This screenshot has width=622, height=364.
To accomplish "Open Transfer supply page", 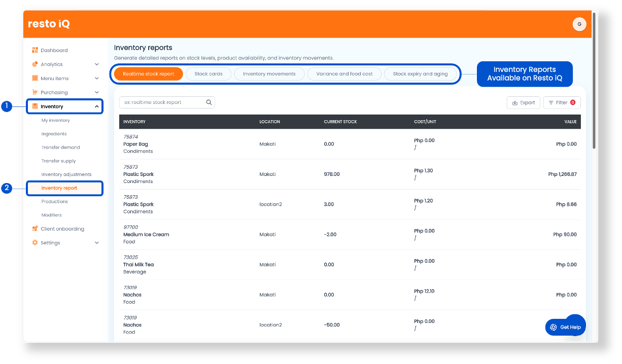I will tap(59, 161).
